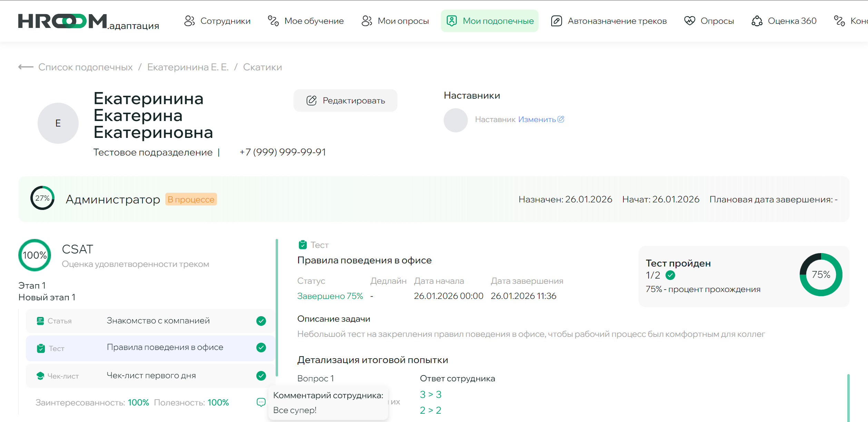Viewport: 868px width, 422px height.
Task: Open the Мои опросы menu item
Action: click(395, 21)
